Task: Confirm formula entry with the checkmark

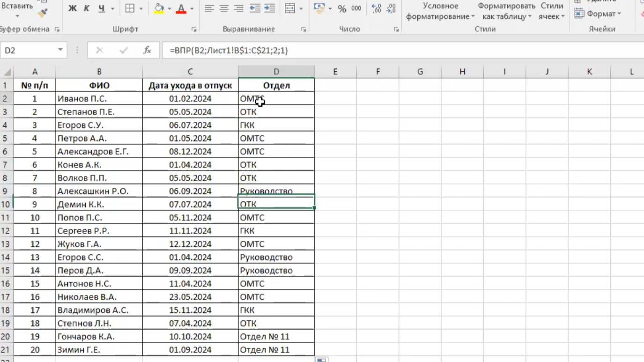Action: click(x=124, y=50)
